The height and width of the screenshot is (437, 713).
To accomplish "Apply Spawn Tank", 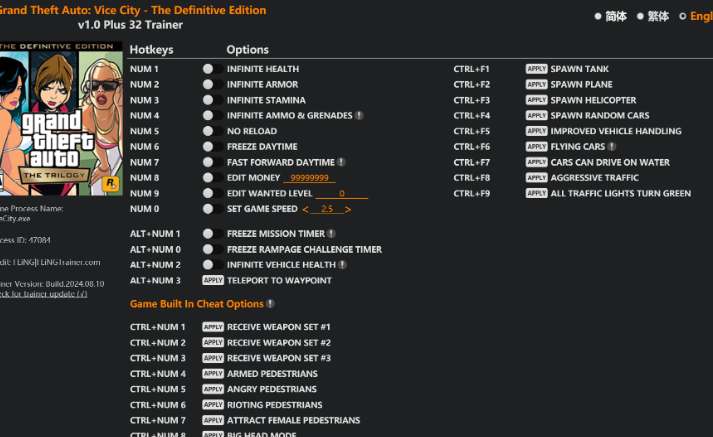I will pyautogui.click(x=537, y=69).
